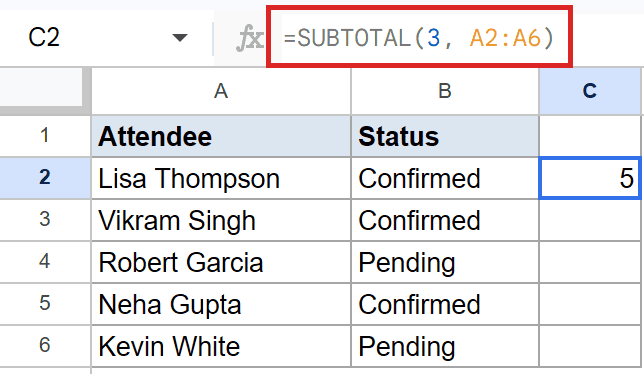Select row 1 header
644x374 pixels.
coord(44,136)
